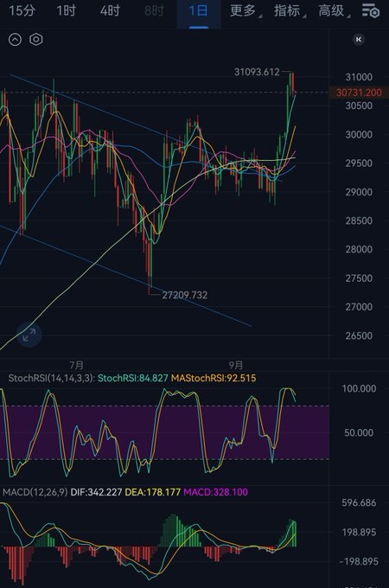Image resolution: width=389 pixels, height=588 pixels.
Task: Collapse chart header with up-chevron circle
Action: point(15,40)
